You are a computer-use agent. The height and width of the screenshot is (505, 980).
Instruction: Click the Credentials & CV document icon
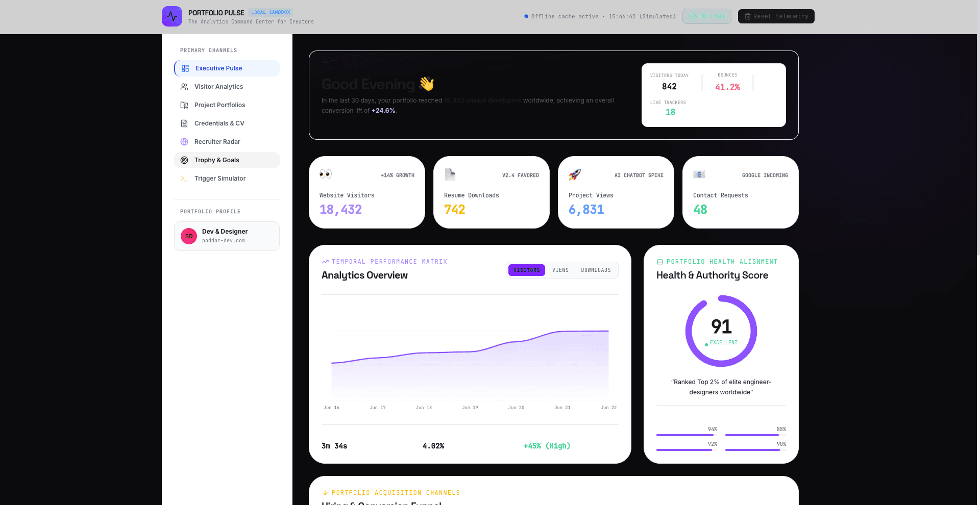pyautogui.click(x=184, y=123)
